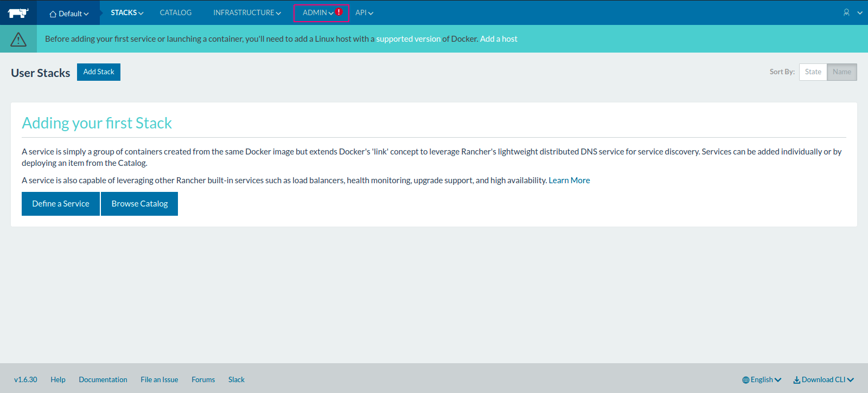Expand the user menu chevron
Viewport: 868px width, 393px height.
860,12
